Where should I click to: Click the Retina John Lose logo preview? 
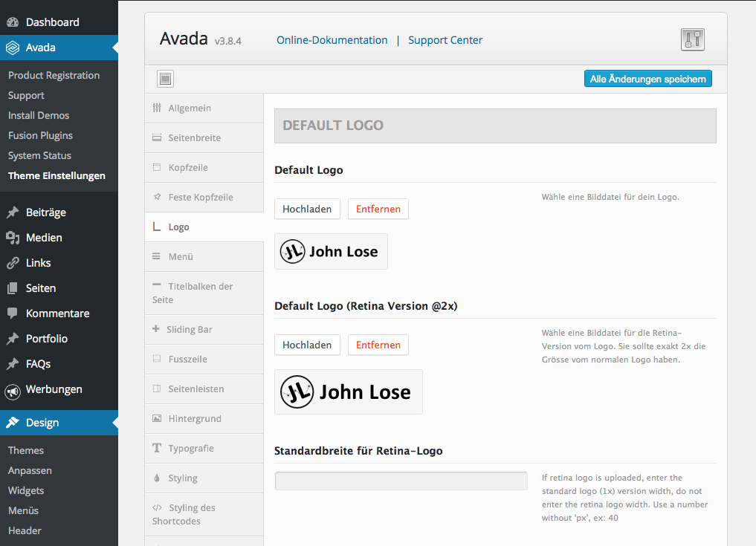click(349, 391)
